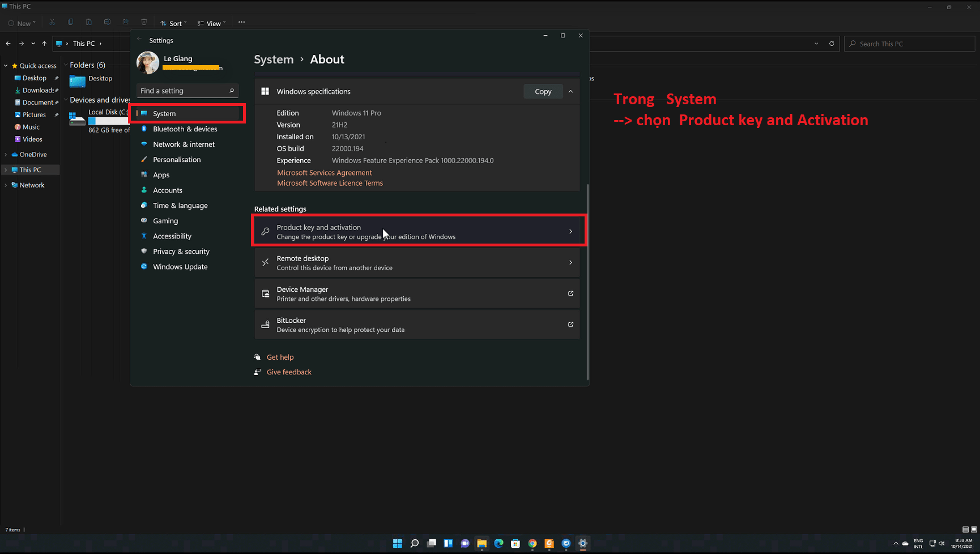Select the Rename icon in Explorer toolbar
Image resolution: width=980 pixels, height=554 pixels.
pos(107,22)
